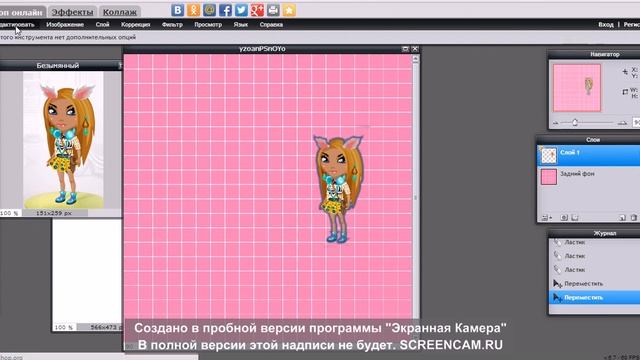Screen dimensions: 640x360
Task: Click the star favorites icon
Action: click(x=289, y=10)
